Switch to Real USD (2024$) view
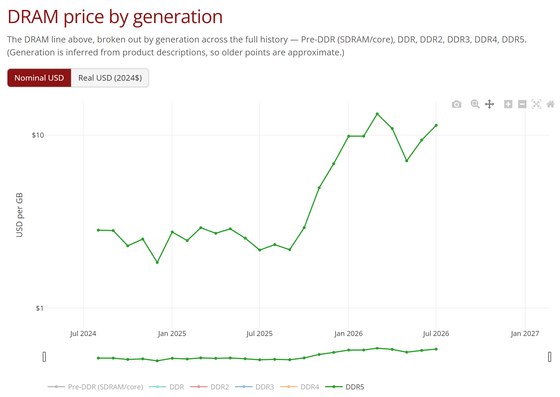The width and height of the screenshot is (560, 397). [x=110, y=78]
